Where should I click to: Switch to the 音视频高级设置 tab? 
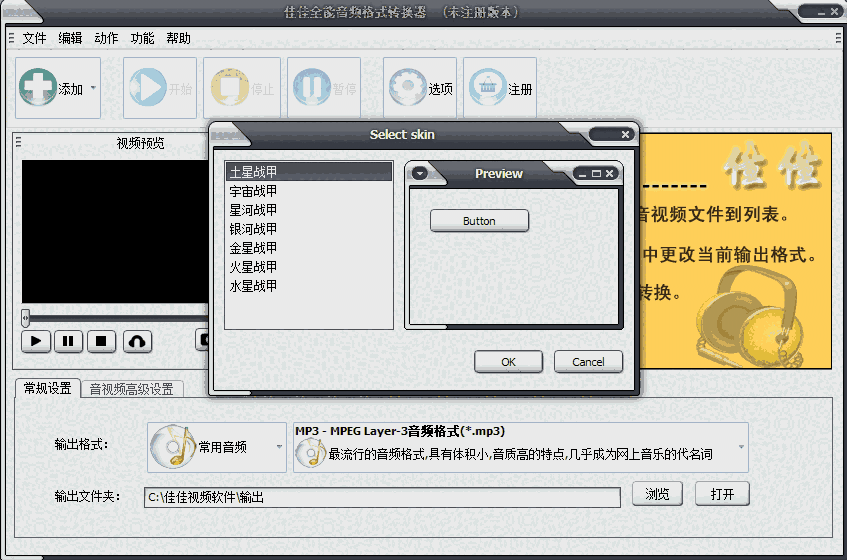point(131,389)
